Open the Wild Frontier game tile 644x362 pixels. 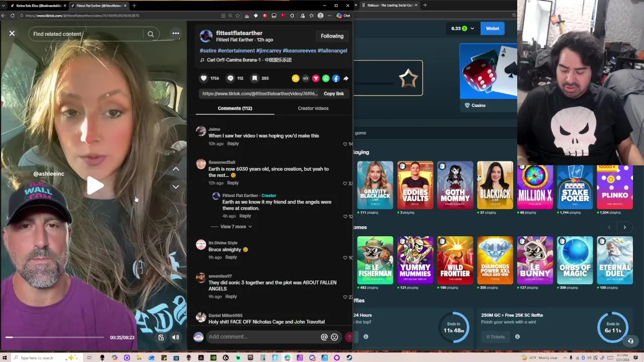coord(455,260)
